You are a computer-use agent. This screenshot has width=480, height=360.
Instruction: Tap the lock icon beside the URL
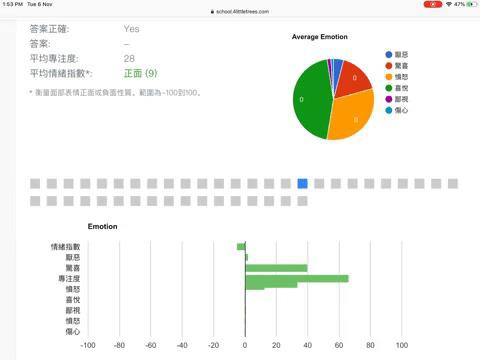tap(212, 12)
